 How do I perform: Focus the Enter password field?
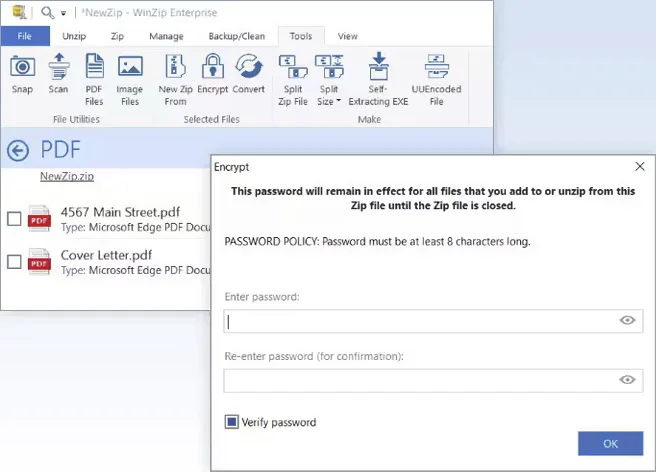coord(433,321)
